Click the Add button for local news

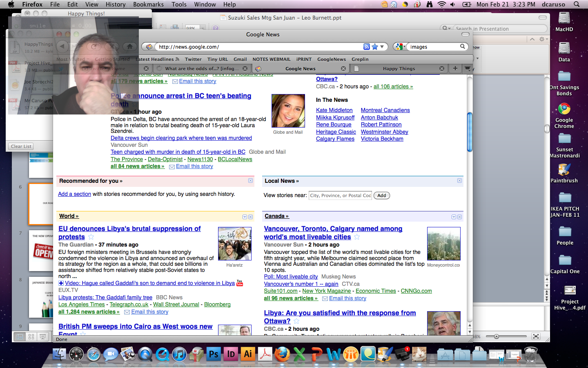(x=381, y=195)
